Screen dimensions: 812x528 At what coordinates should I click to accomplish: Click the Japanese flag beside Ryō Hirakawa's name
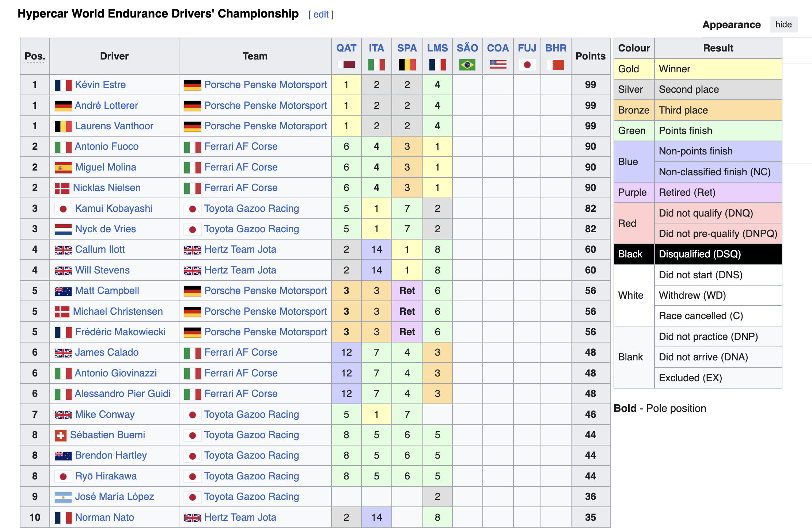(63, 477)
